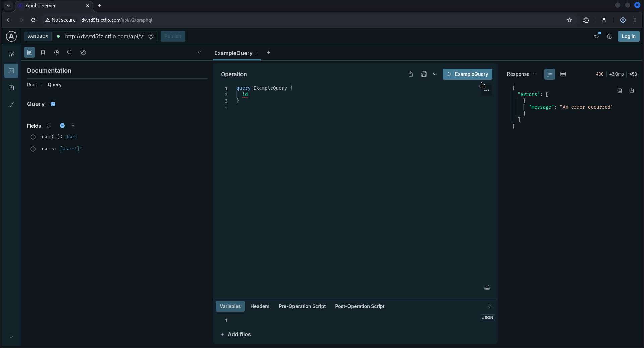Open the Fields dropdown chevron
Screen dimensions: 644x348
(x=73, y=126)
